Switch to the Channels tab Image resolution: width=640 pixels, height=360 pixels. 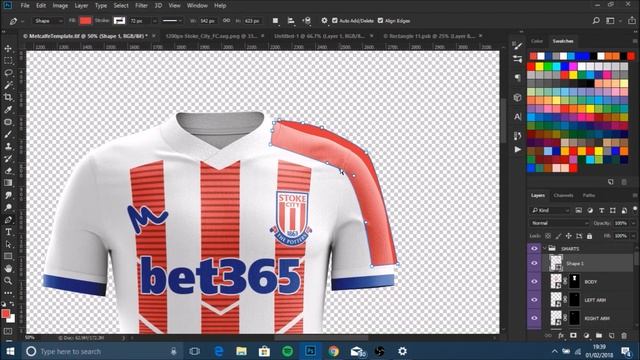point(563,196)
